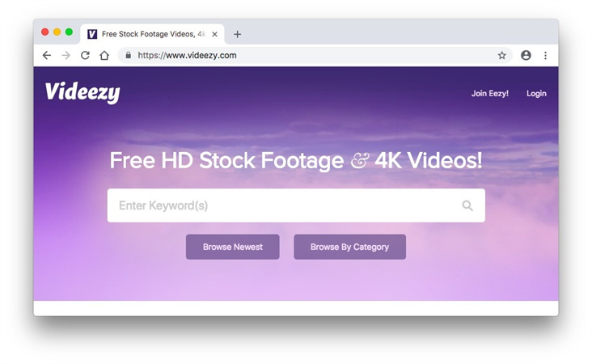Click the Browse Newest button
The height and width of the screenshot is (364, 592).
[233, 247]
